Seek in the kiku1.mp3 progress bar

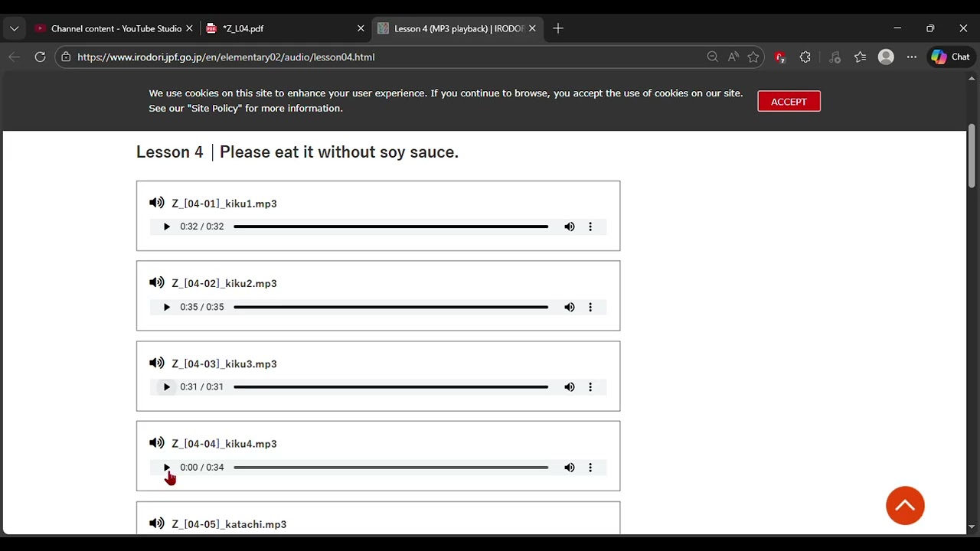[x=390, y=227]
